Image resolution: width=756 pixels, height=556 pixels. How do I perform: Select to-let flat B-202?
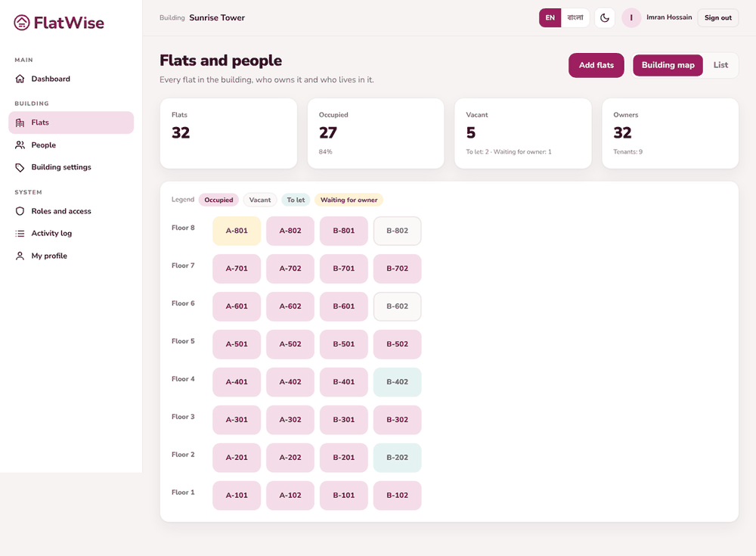(x=398, y=458)
